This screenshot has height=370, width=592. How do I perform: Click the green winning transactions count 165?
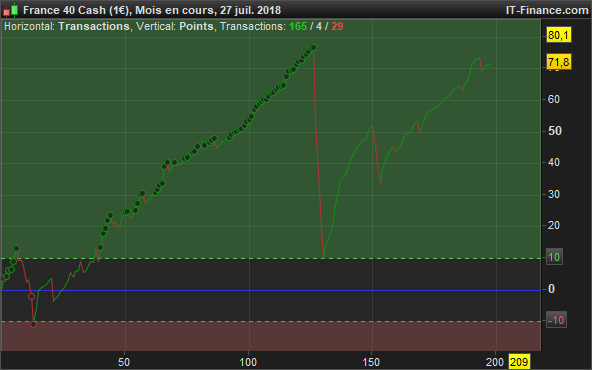(298, 26)
